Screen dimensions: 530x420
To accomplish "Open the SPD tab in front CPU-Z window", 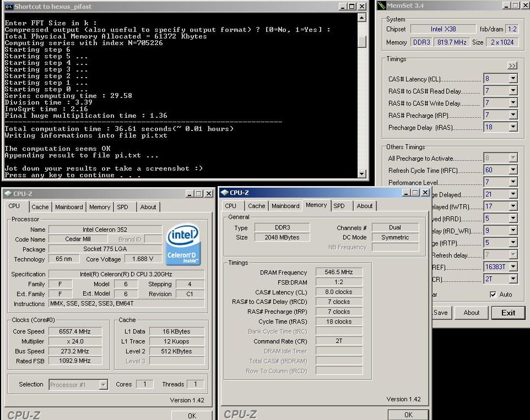I will pos(339,206).
